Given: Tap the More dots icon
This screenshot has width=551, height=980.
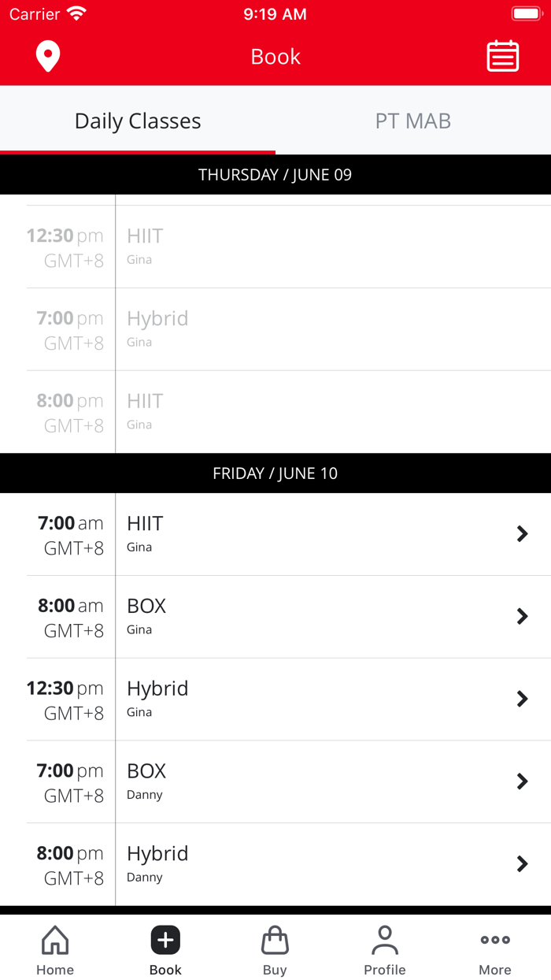Looking at the screenshot, I should [x=495, y=941].
